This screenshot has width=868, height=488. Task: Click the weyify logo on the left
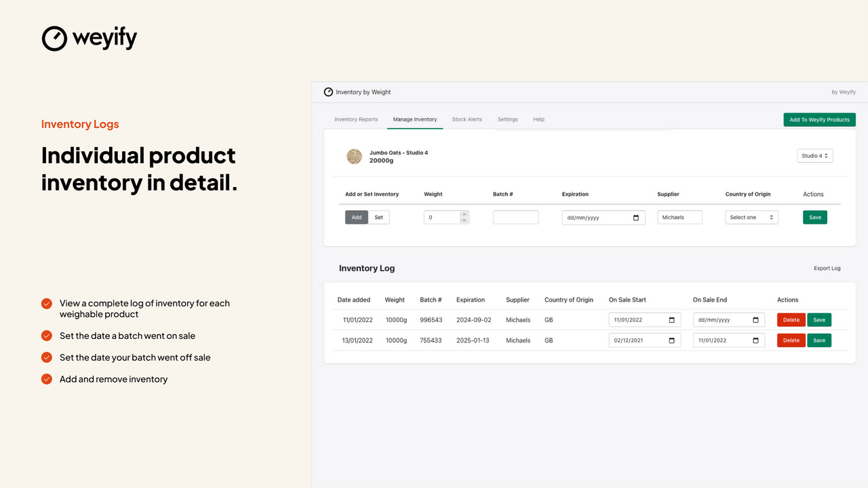coord(90,38)
